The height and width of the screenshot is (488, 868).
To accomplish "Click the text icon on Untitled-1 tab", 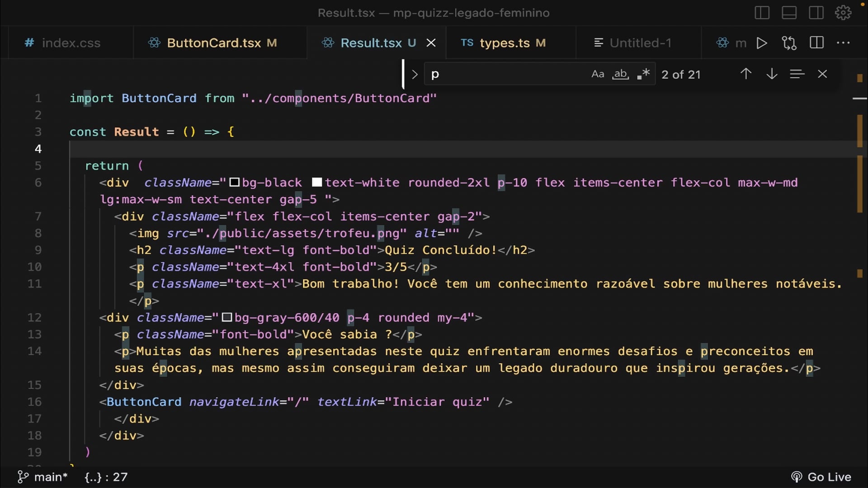I will [599, 43].
